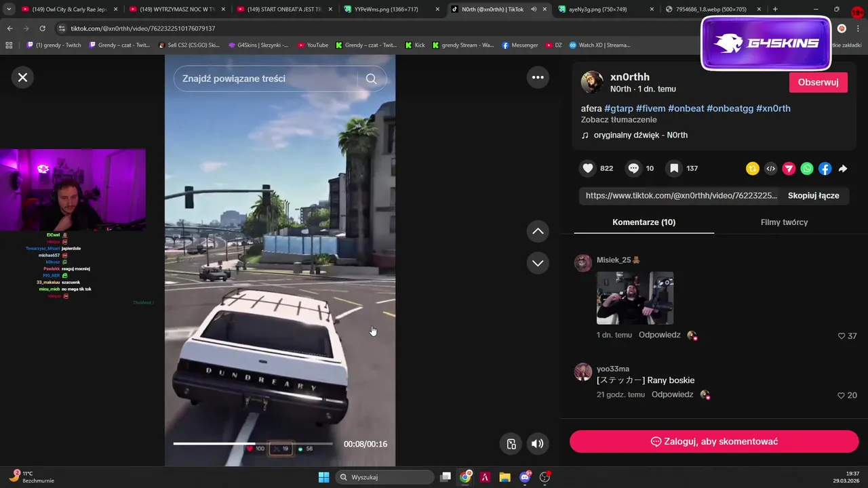Image resolution: width=868 pixels, height=488 pixels.
Task: Reply to yoo33ma's comment
Action: click(672, 394)
